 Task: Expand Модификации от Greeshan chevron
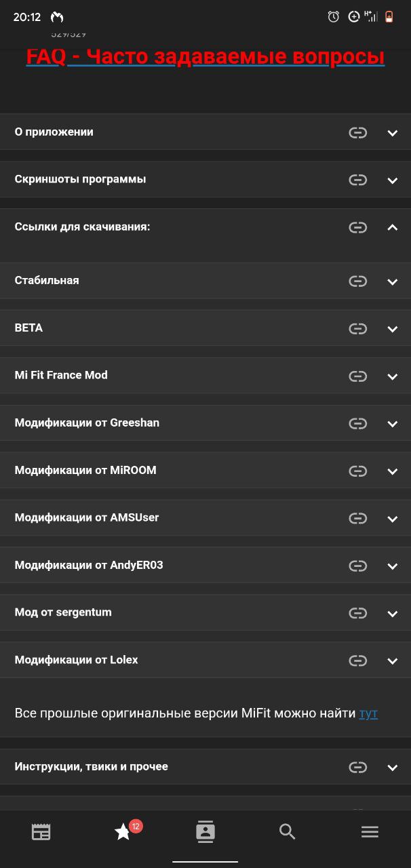tap(392, 424)
